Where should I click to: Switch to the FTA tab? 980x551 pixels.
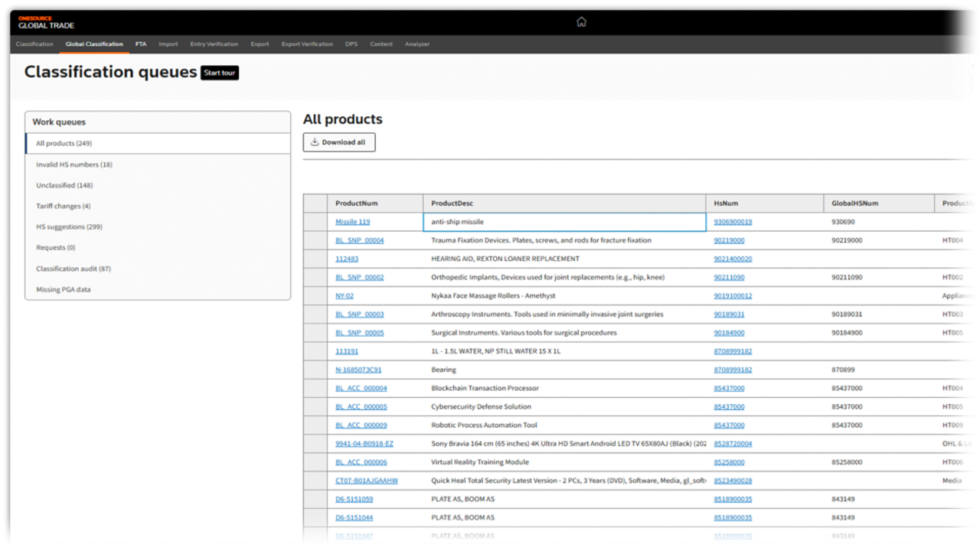(141, 44)
